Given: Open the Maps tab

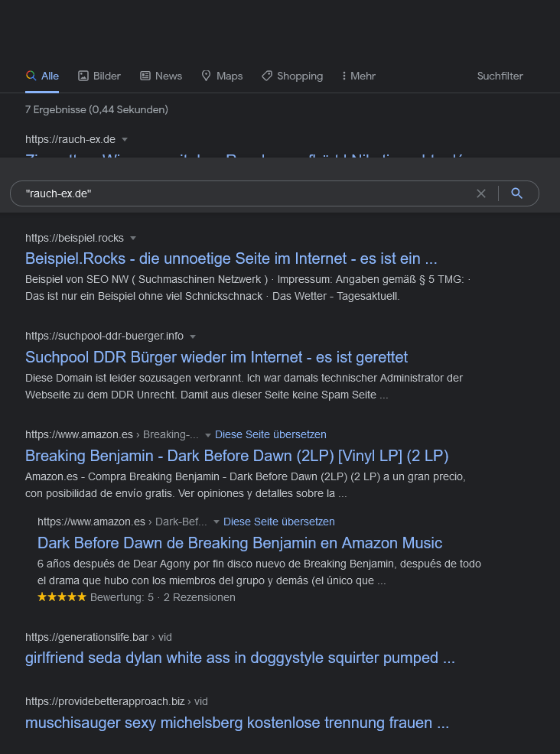Looking at the screenshot, I should tap(222, 76).
